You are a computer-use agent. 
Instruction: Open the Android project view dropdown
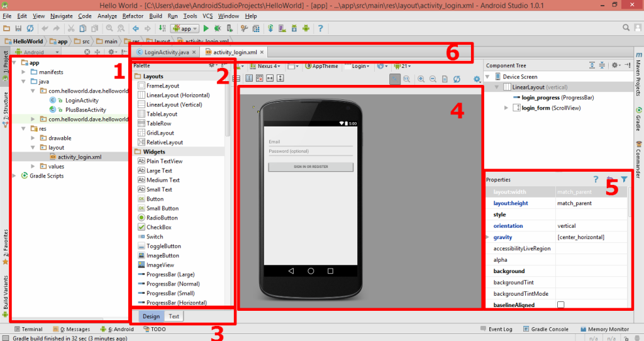(x=37, y=52)
